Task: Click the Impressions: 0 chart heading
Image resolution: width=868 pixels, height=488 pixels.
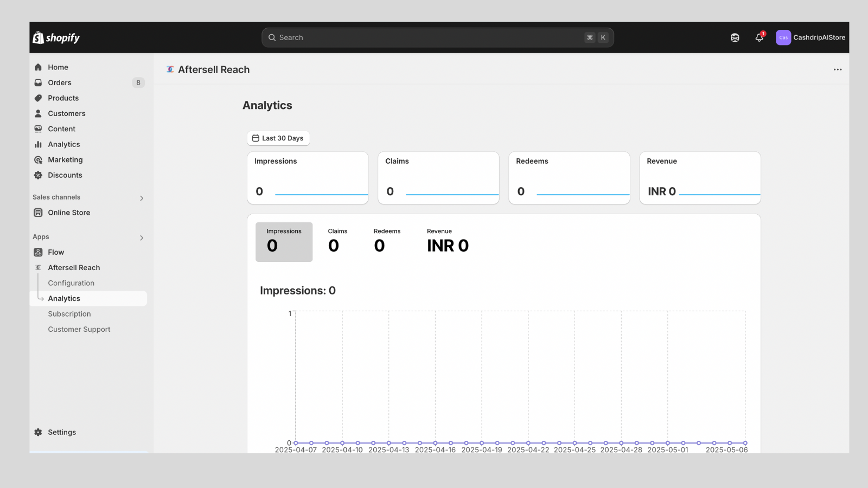Action: click(x=298, y=291)
